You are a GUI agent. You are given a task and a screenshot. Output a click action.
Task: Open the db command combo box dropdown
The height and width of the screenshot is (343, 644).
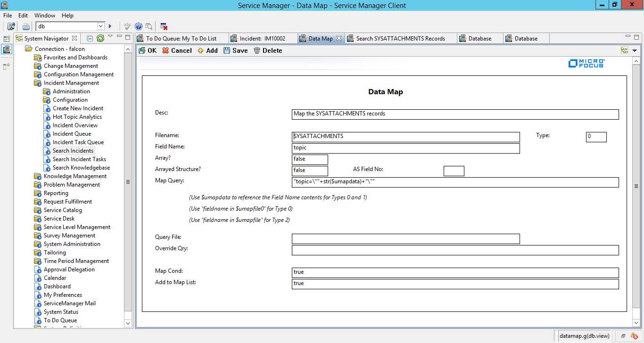pos(100,26)
